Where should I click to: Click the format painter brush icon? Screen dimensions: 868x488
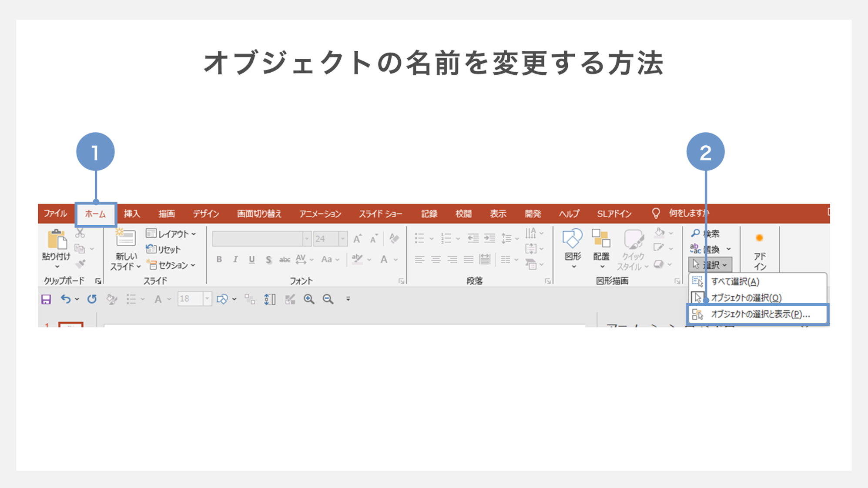[x=80, y=264]
